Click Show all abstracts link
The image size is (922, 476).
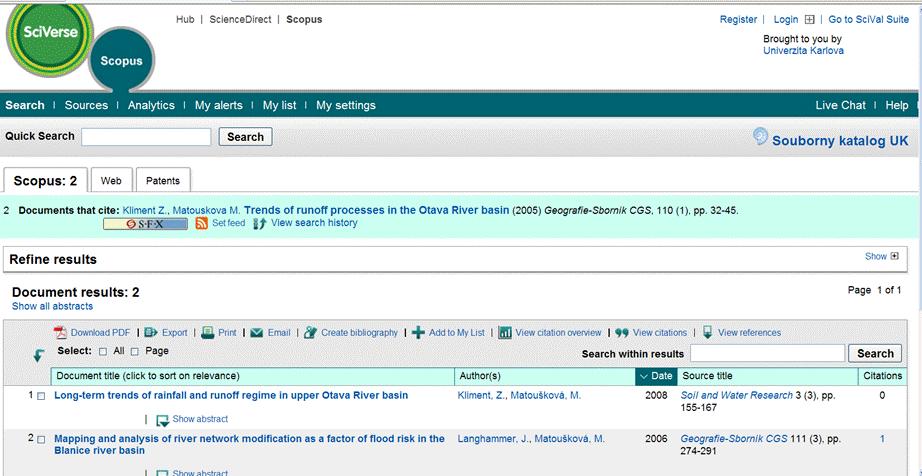(x=52, y=306)
